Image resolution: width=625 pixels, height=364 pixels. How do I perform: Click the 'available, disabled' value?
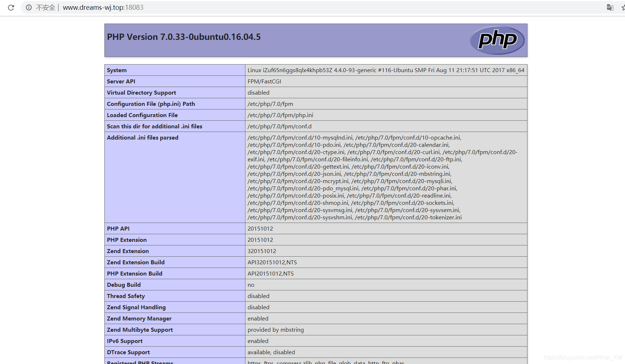[271, 352]
